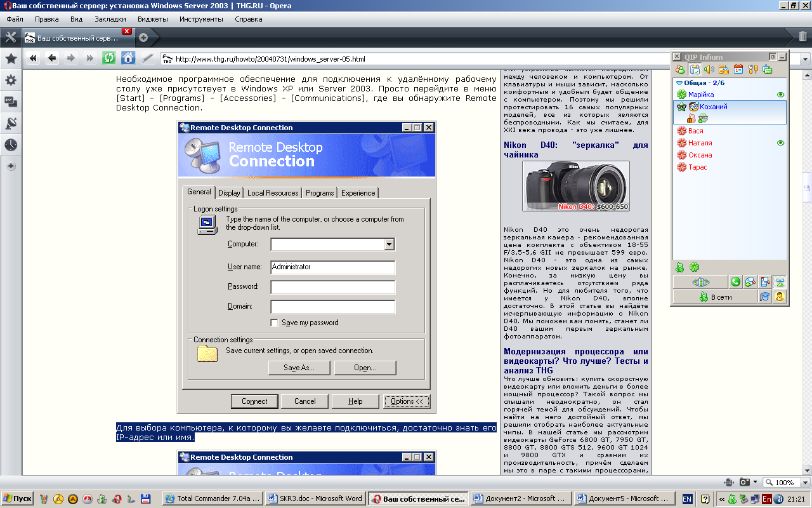
Task: Open the QIP status button В сети
Action: coord(715,297)
